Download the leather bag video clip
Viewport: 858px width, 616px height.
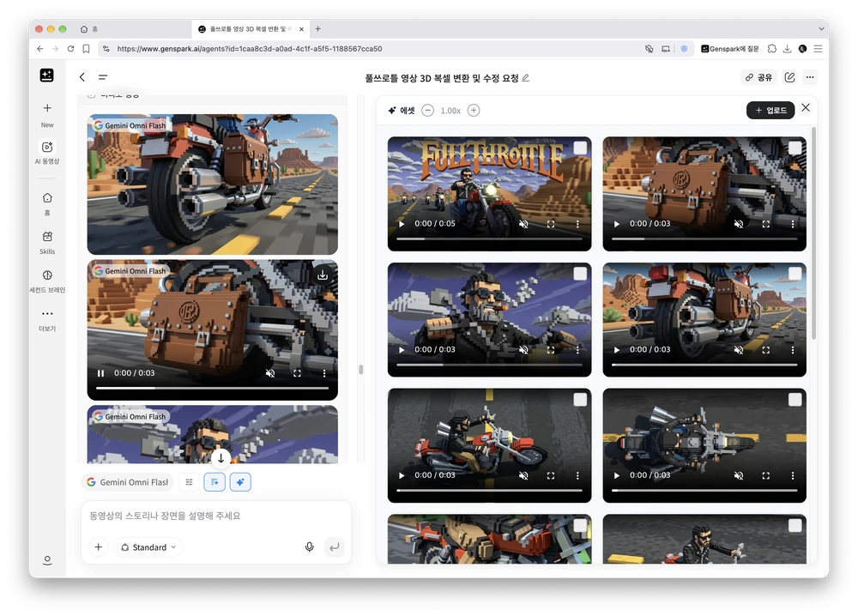click(323, 275)
